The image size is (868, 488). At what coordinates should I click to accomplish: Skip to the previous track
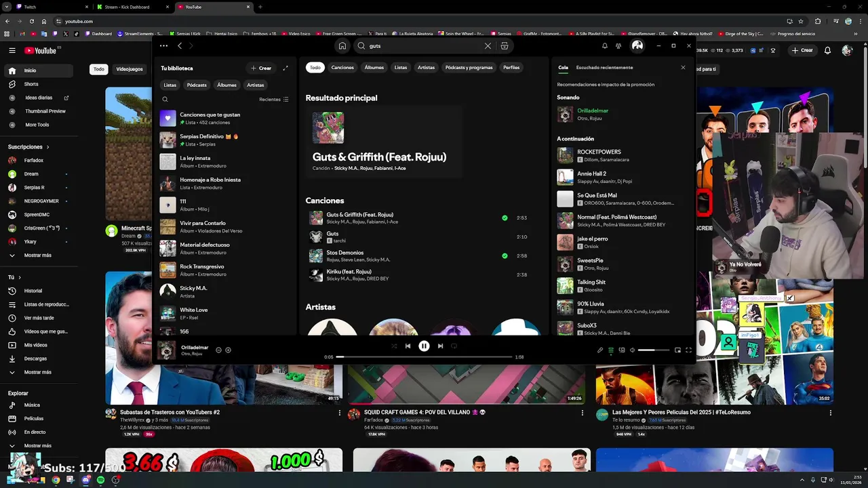(408, 346)
